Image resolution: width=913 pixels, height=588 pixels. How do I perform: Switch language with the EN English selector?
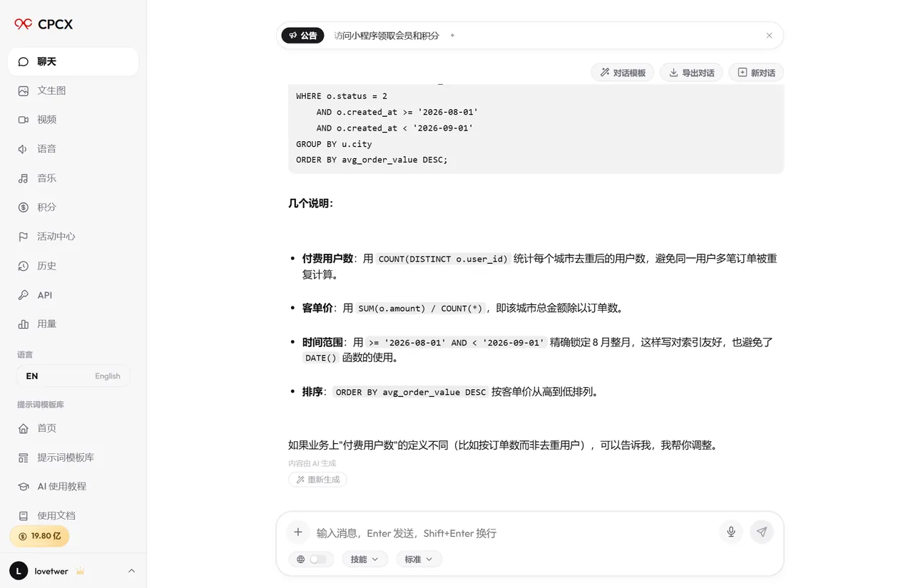73,376
